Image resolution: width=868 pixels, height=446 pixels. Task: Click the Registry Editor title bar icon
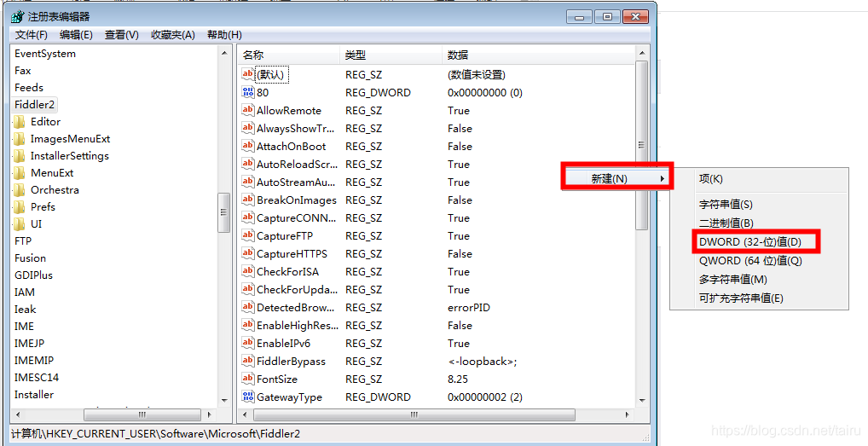coord(18,16)
